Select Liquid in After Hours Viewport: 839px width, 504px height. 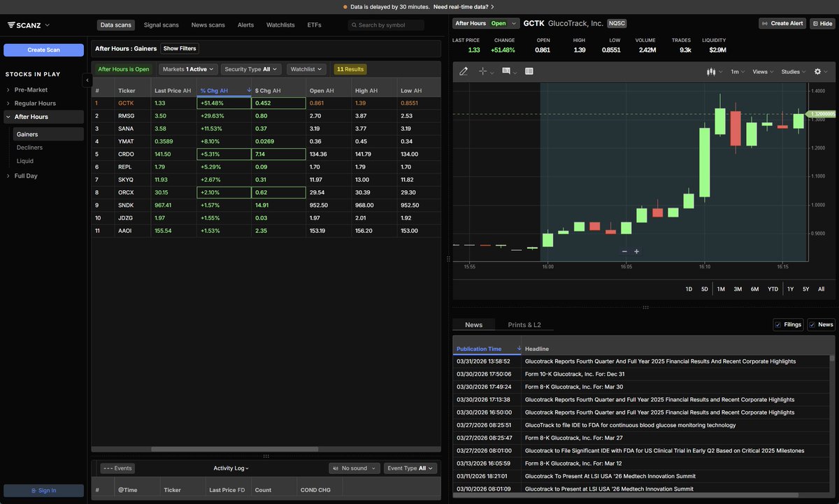(x=25, y=161)
